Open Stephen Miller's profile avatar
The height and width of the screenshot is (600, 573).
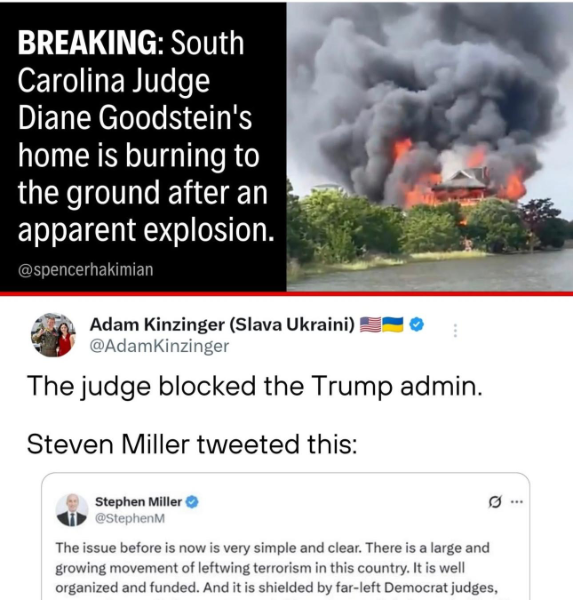(72, 510)
